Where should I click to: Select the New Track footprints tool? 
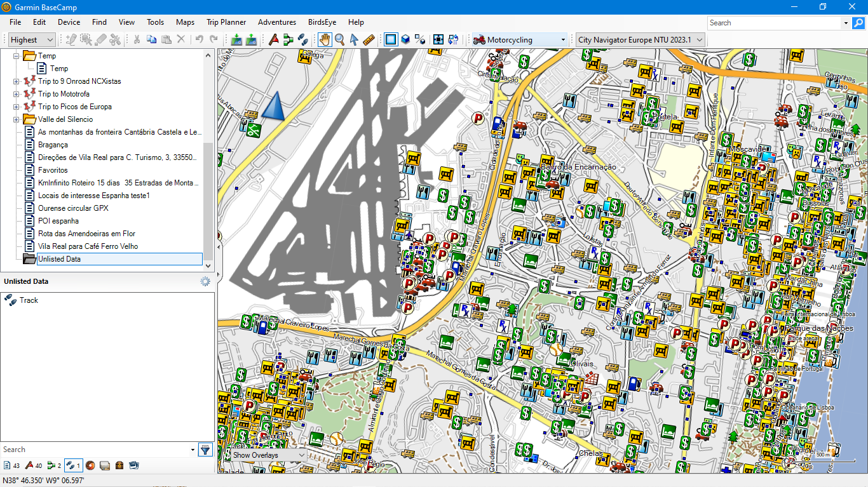point(303,39)
